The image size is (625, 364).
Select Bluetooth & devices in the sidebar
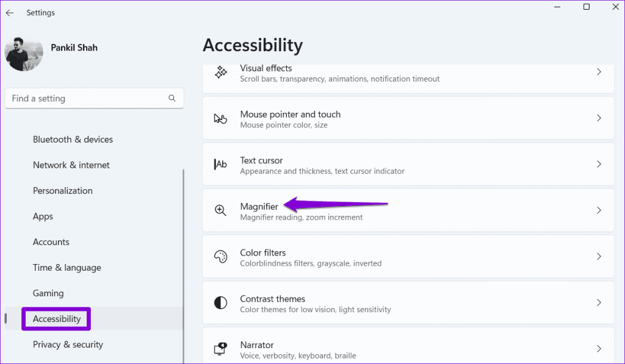[73, 140]
